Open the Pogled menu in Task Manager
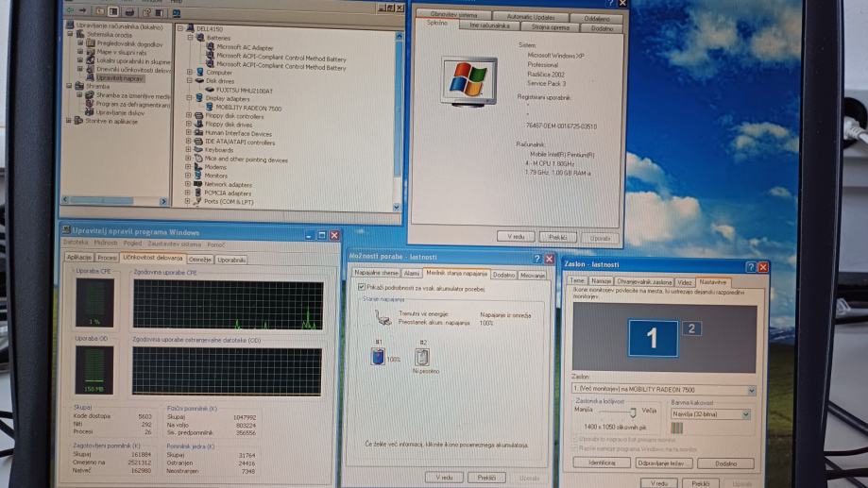Image resolution: width=868 pixels, height=488 pixels. click(x=132, y=243)
